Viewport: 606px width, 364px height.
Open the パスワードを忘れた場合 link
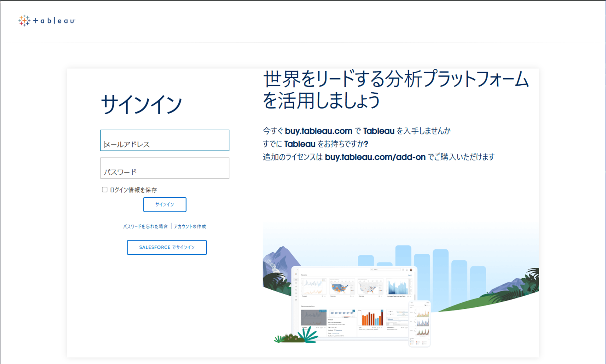click(x=145, y=226)
